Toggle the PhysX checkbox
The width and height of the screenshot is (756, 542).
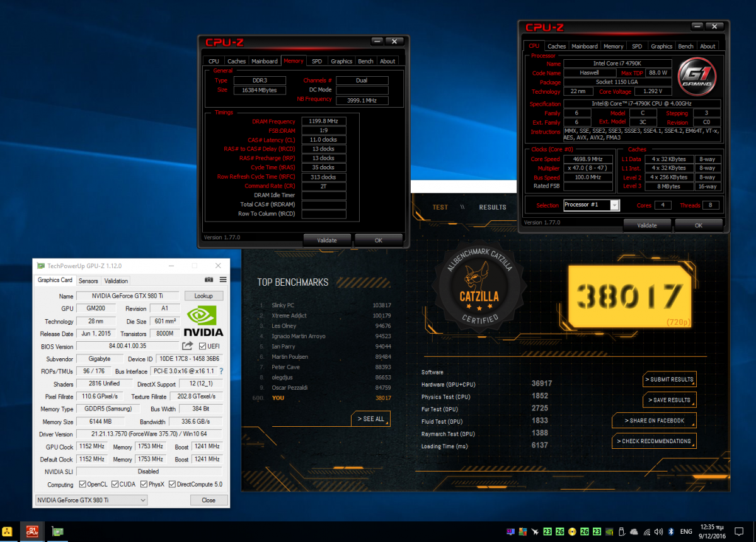pos(143,484)
